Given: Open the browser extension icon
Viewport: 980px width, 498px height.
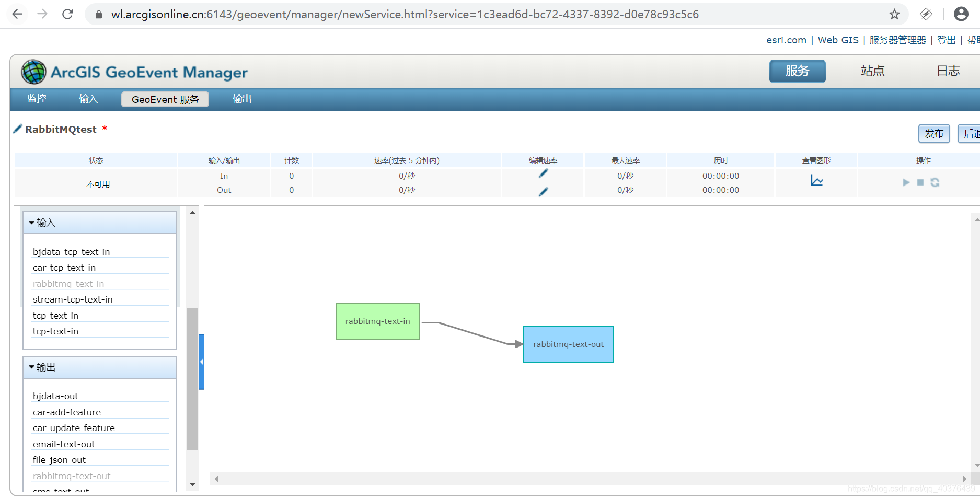Looking at the screenshot, I should click(x=926, y=14).
